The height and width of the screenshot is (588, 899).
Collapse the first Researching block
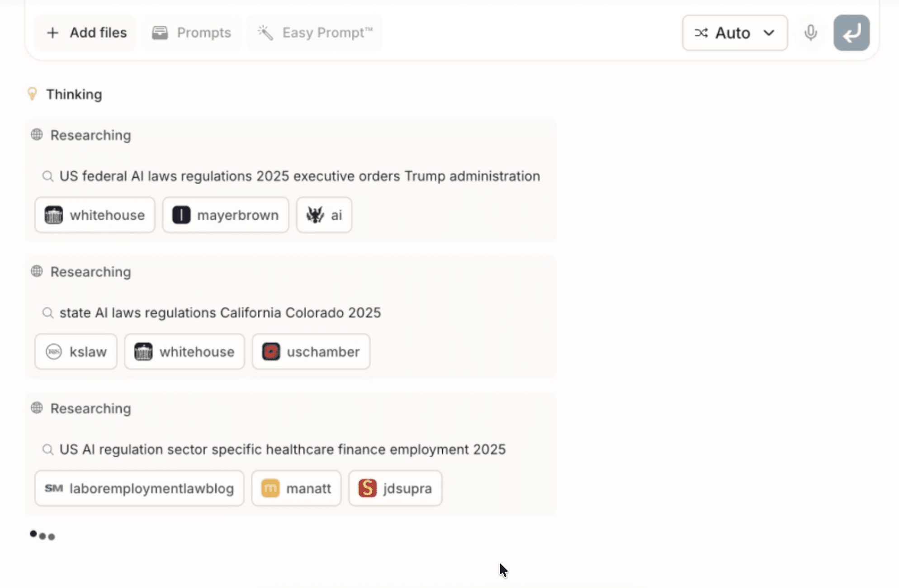coord(90,135)
